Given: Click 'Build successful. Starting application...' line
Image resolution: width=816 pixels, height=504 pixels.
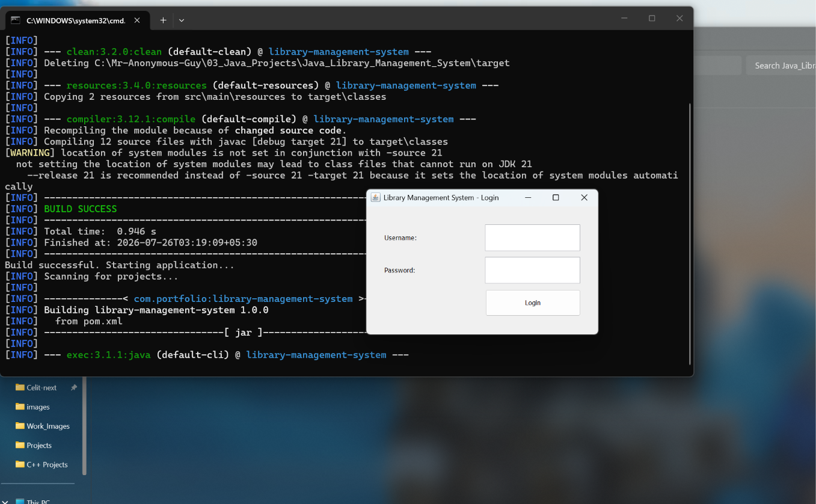Looking at the screenshot, I should [120, 265].
